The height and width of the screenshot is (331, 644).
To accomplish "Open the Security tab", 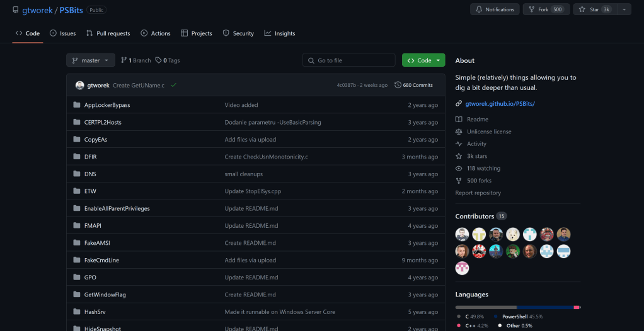I will pos(238,33).
